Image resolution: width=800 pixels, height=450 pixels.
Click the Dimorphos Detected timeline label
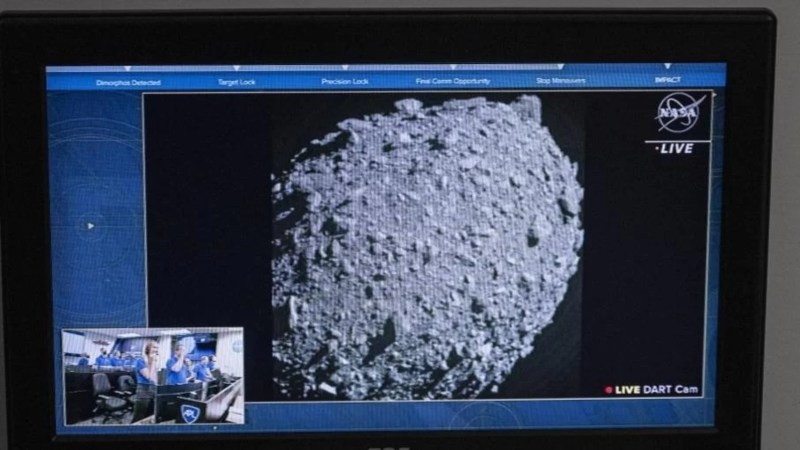click(128, 83)
